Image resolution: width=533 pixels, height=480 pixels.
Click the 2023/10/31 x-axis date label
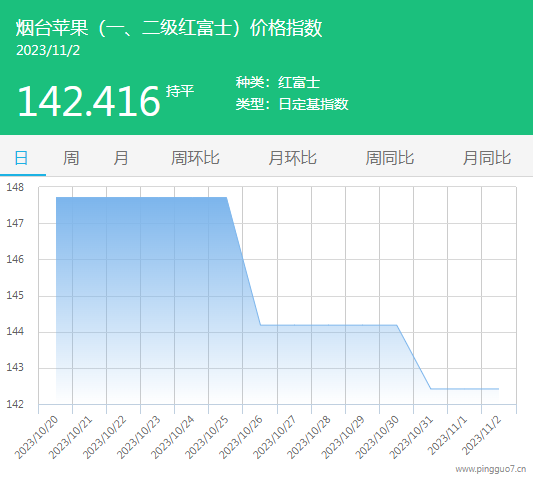(411, 438)
